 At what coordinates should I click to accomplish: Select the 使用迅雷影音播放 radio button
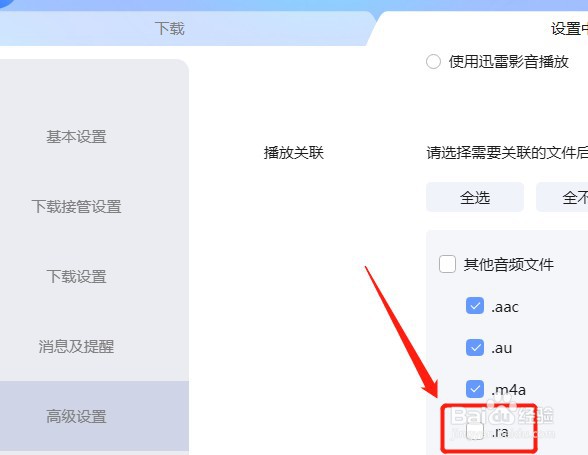(433, 62)
